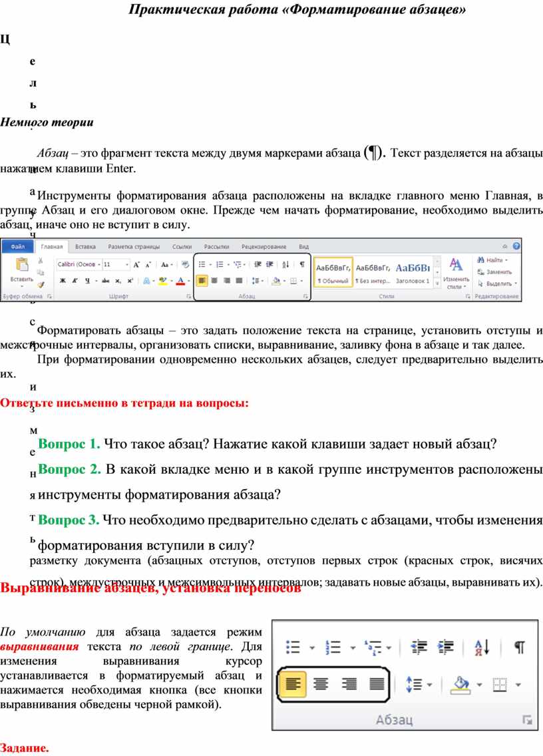The width and height of the screenshot is (543, 756).
Task: Click the Буфер обмена dialog launcher
Action: coord(49,296)
